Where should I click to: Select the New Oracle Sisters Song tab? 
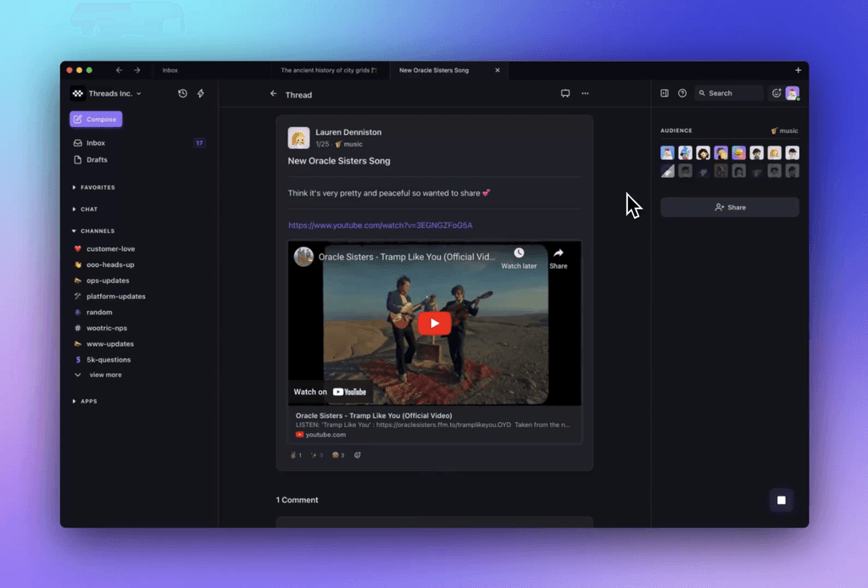(434, 70)
